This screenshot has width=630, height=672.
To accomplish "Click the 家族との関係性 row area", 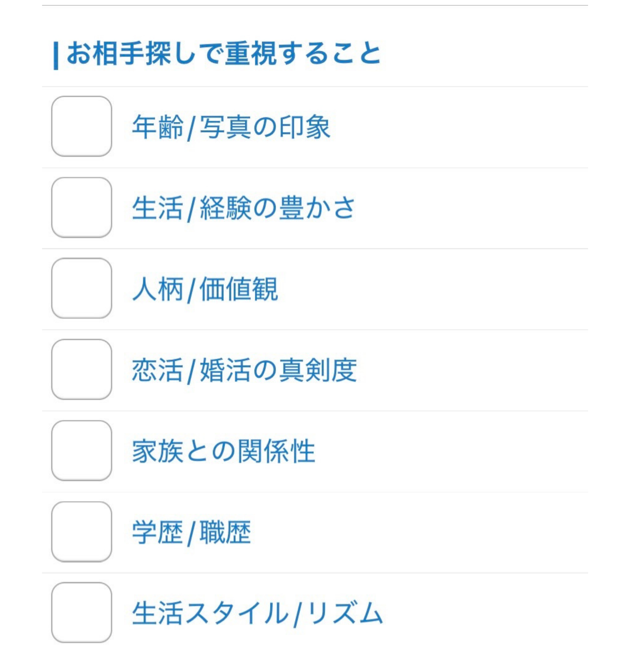I will (x=315, y=449).
